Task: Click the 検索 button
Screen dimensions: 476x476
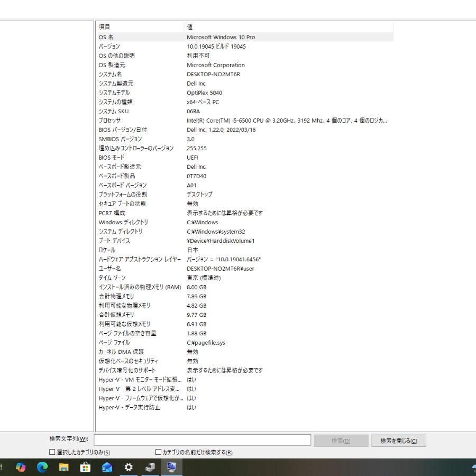Action: [341, 440]
